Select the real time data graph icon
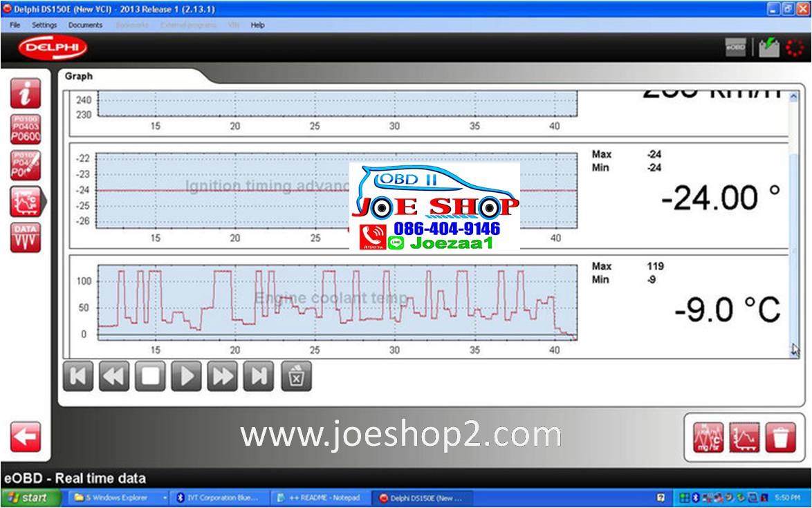 click(x=26, y=201)
